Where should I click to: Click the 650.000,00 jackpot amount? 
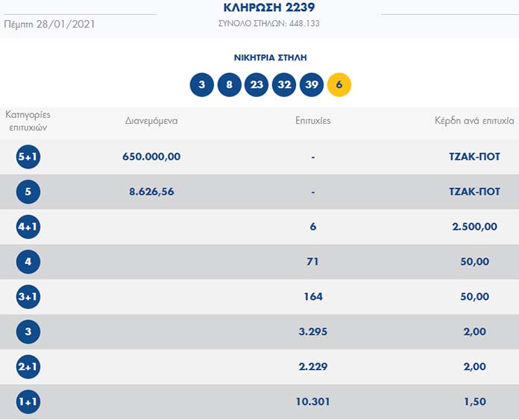pyautogui.click(x=151, y=157)
